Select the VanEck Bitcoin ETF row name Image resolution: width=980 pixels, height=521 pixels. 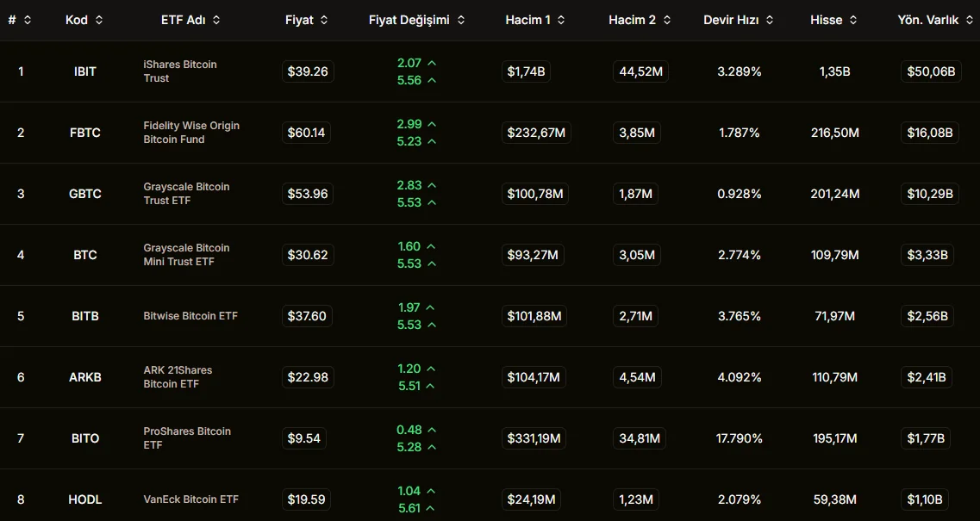coord(190,499)
